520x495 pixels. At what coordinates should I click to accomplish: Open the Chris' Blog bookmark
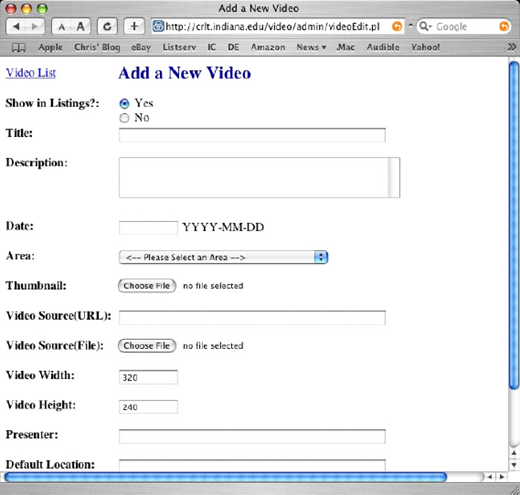tap(97, 47)
